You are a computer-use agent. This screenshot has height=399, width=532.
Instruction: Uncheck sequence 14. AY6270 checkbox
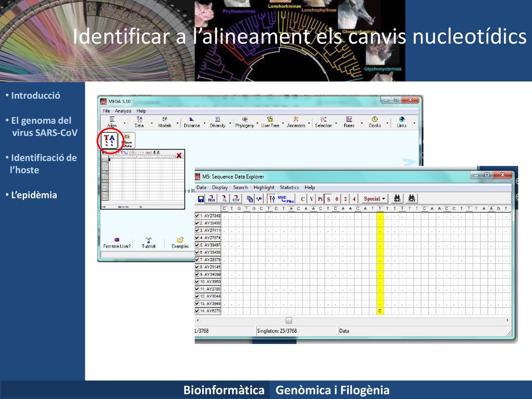point(197,311)
